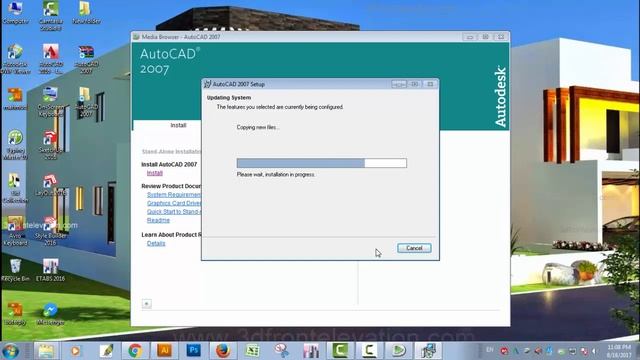Select the LayOut 2016 desktop icon
The image size is (640, 360).
tap(51, 186)
